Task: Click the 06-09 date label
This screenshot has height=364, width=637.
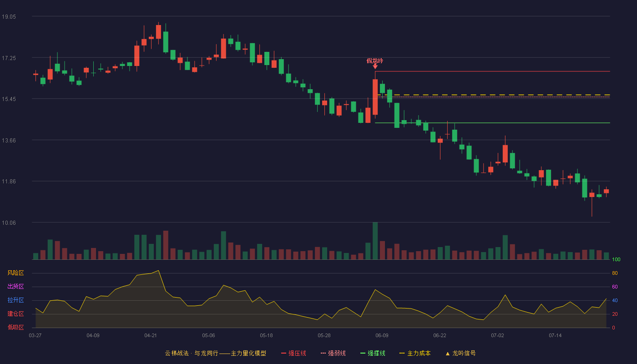Action: [x=382, y=335]
